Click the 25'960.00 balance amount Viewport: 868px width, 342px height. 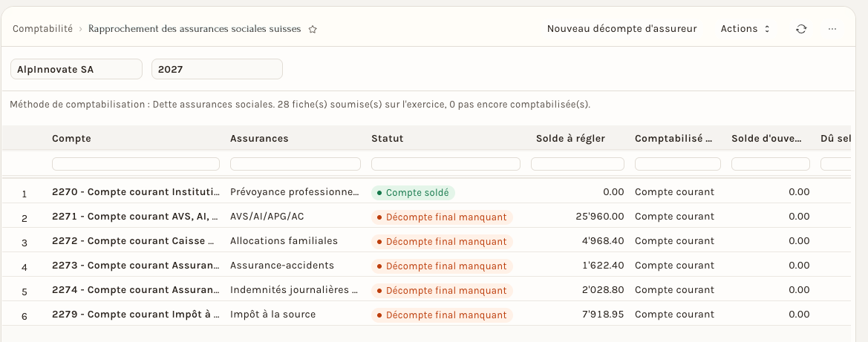click(600, 217)
